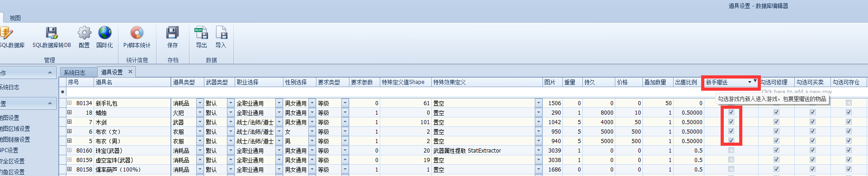Expand row 18 蜡烛 details

tap(69, 112)
